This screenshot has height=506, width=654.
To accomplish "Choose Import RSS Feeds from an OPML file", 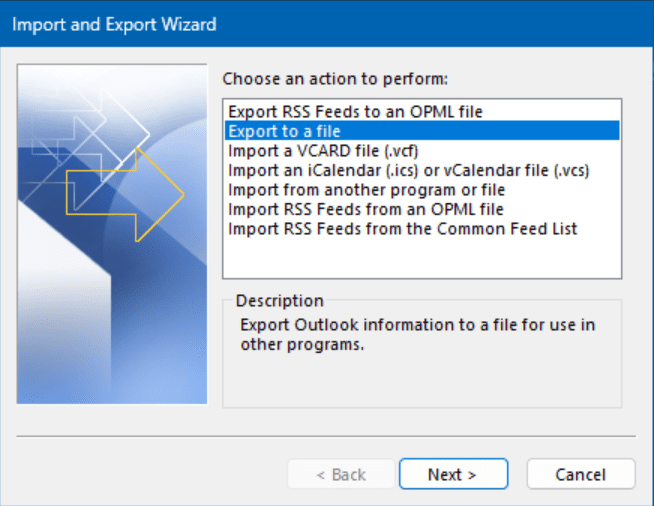I will (x=366, y=209).
